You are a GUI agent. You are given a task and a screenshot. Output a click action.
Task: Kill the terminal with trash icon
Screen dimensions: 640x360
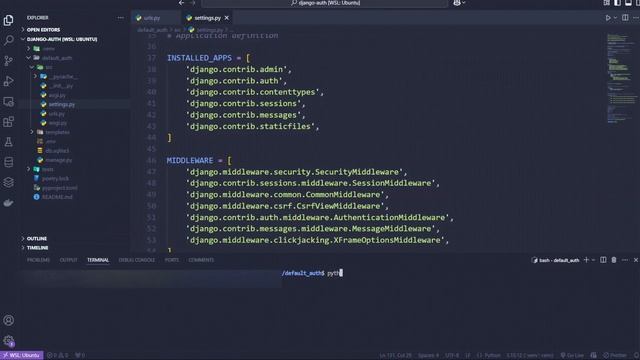614,260
